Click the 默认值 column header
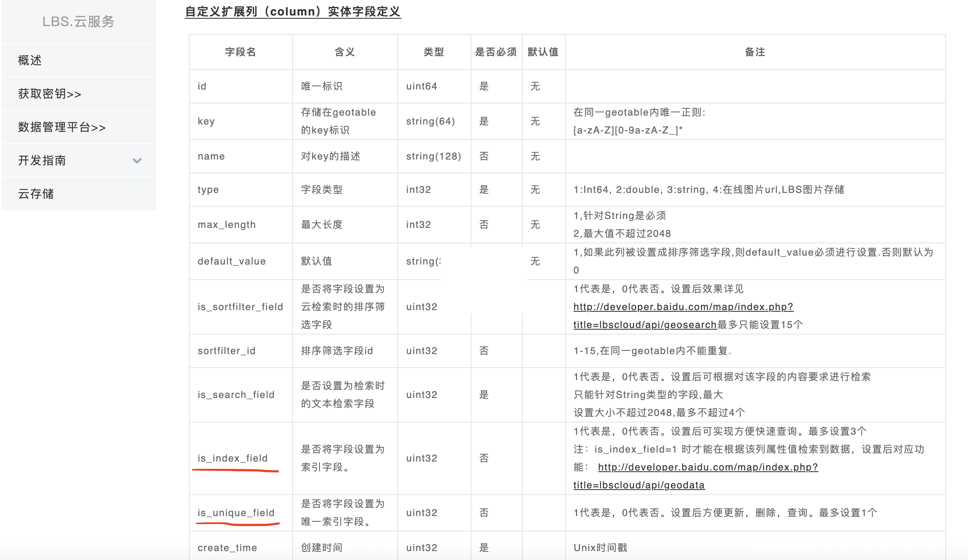Viewport: 968px width, 560px height. coord(543,52)
